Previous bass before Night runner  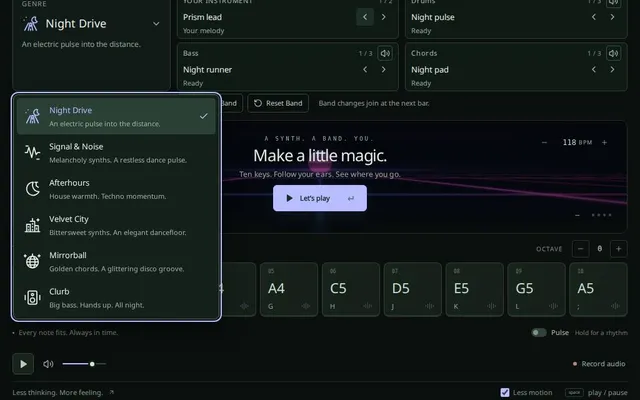tap(365, 69)
